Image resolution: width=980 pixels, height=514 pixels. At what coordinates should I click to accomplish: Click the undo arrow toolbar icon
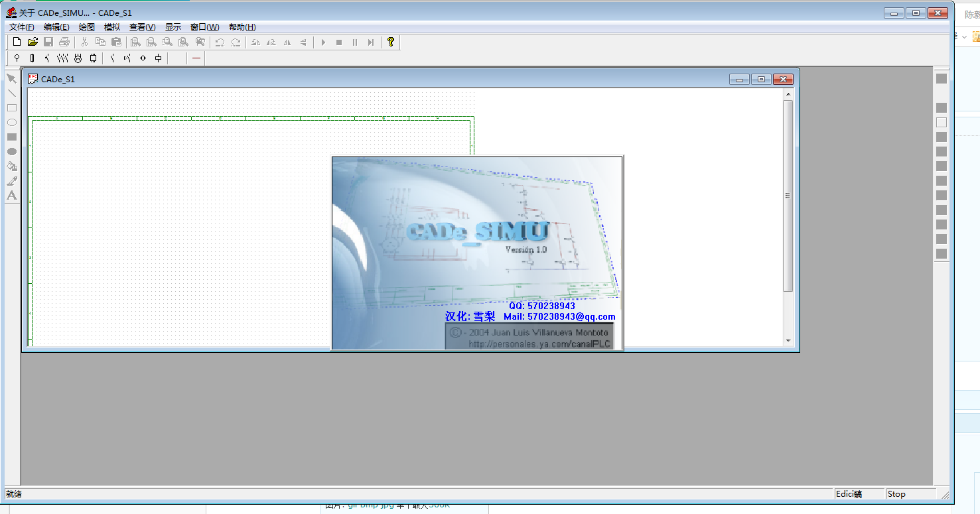(x=220, y=42)
